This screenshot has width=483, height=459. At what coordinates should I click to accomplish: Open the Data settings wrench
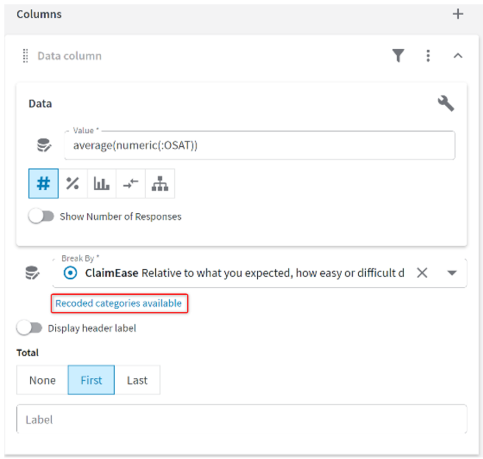(446, 103)
